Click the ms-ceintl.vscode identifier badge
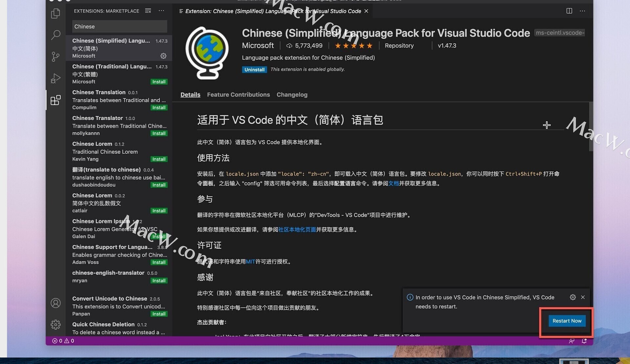 [x=560, y=33]
